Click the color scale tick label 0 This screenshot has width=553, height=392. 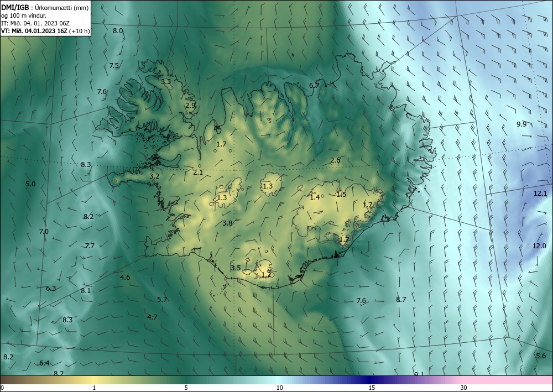pyautogui.click(x=2, y=388)
